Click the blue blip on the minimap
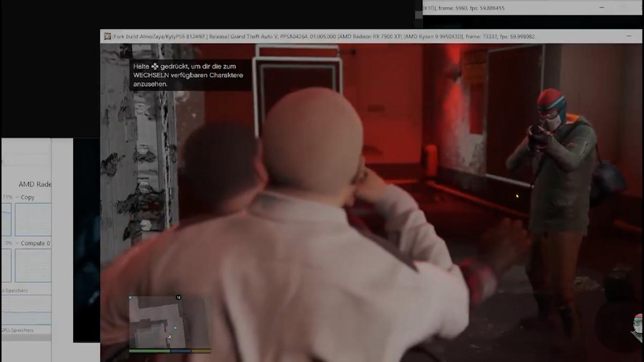This screenshot has width=644, height=362. pos(174,327)
